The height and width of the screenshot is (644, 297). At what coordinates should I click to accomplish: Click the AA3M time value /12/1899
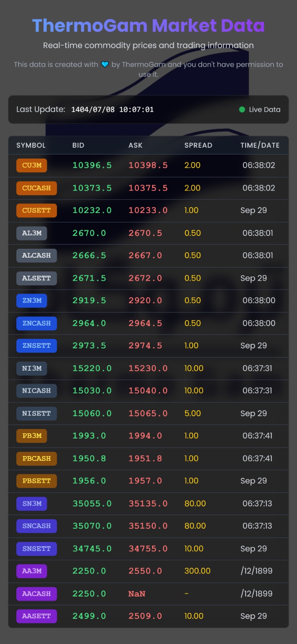coord(256,571)
